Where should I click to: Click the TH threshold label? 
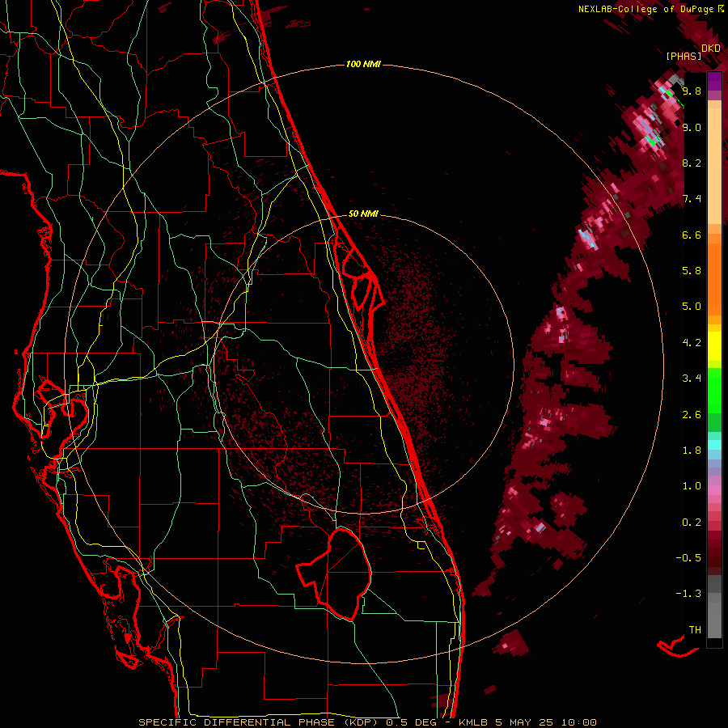[x=695, y=630]
